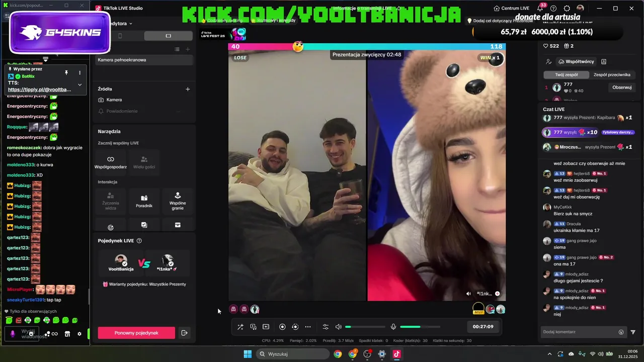
Task: Open Wspólne granie tool
Action: pyautogui.click(x=178, y=201)
